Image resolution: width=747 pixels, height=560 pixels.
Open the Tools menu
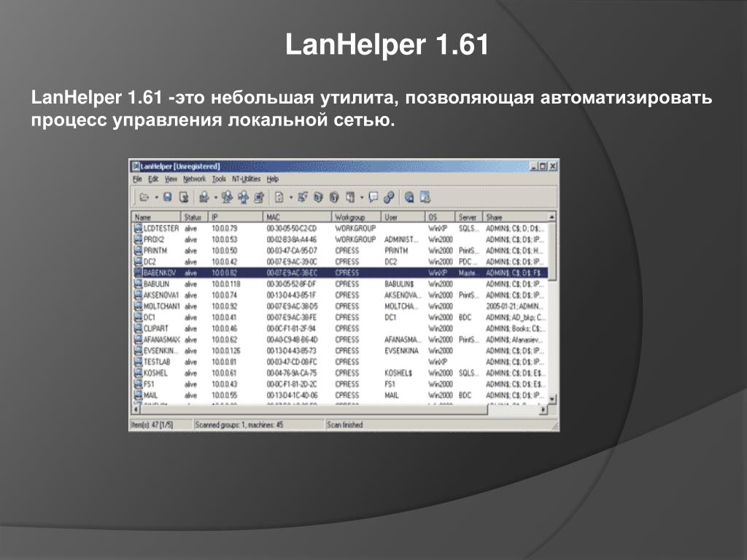(219, 179)
